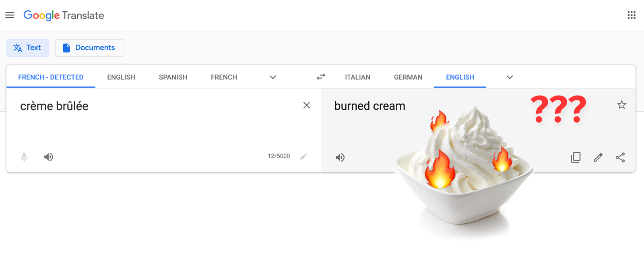Listen to the translated text audio

point(340,157)
